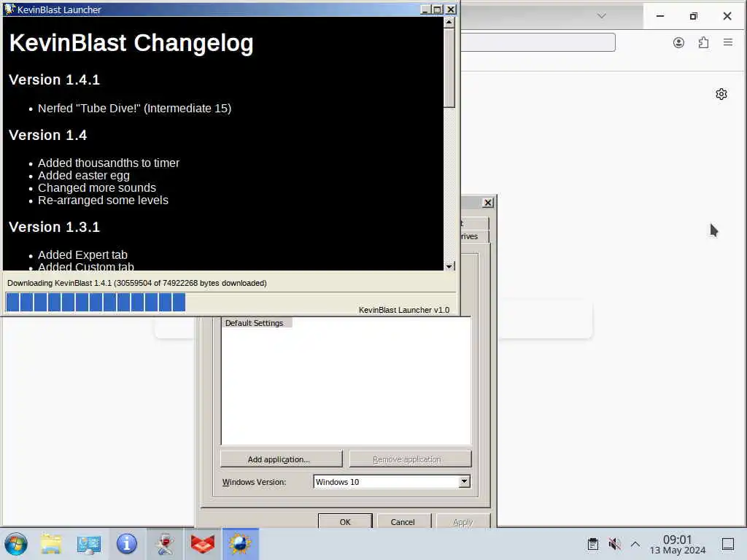
Task: Click Cancel in Wine configuration dialog
Action: tap(404, 521)
